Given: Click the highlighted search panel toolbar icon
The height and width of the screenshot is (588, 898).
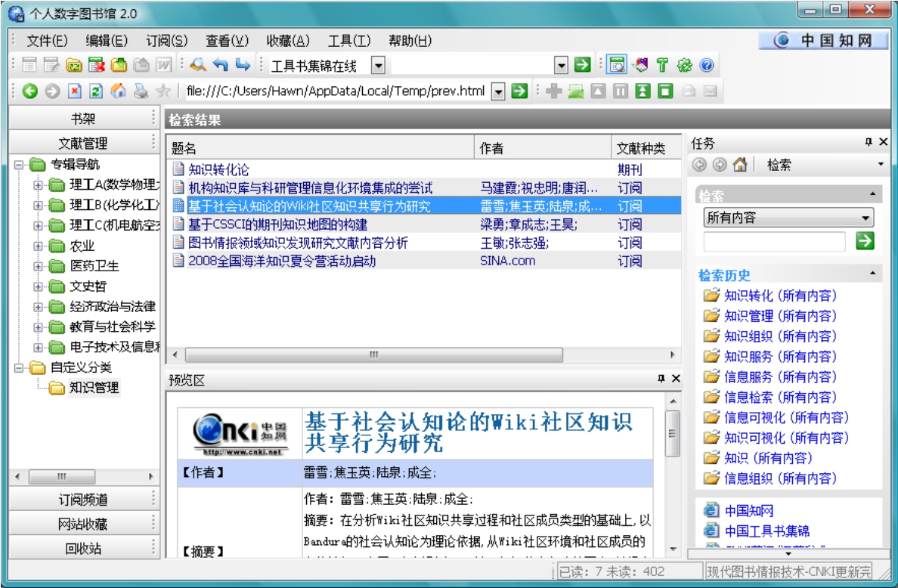Looking at the screenshot, I should pyautogui.click(x=617, y=65).
